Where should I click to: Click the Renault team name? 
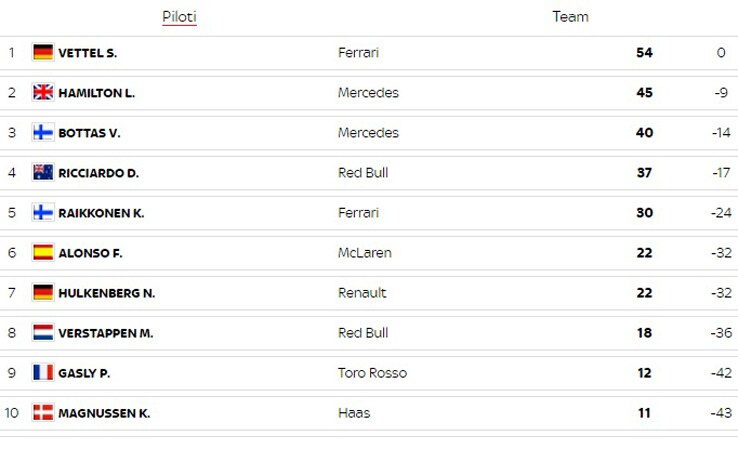tap(362, 293)
